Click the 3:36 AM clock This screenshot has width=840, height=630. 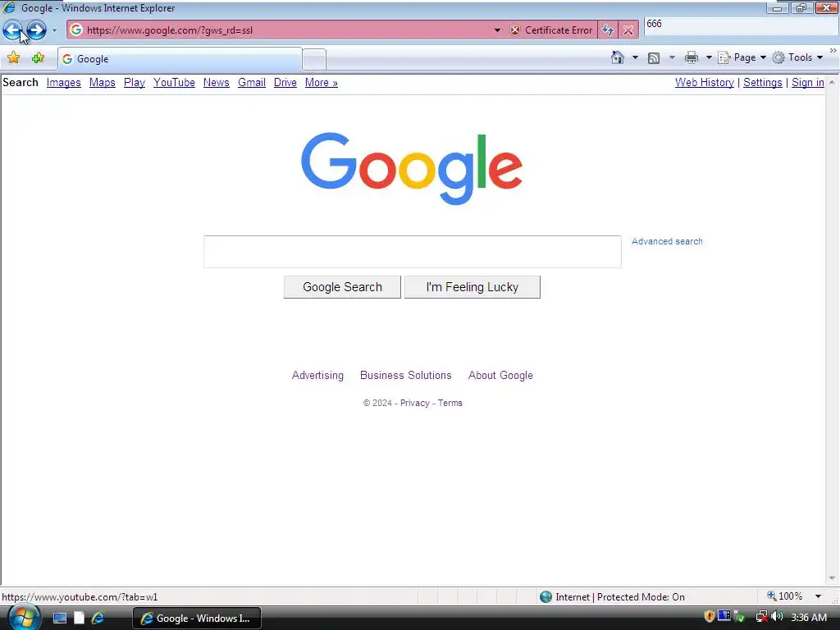coord(808,618)
